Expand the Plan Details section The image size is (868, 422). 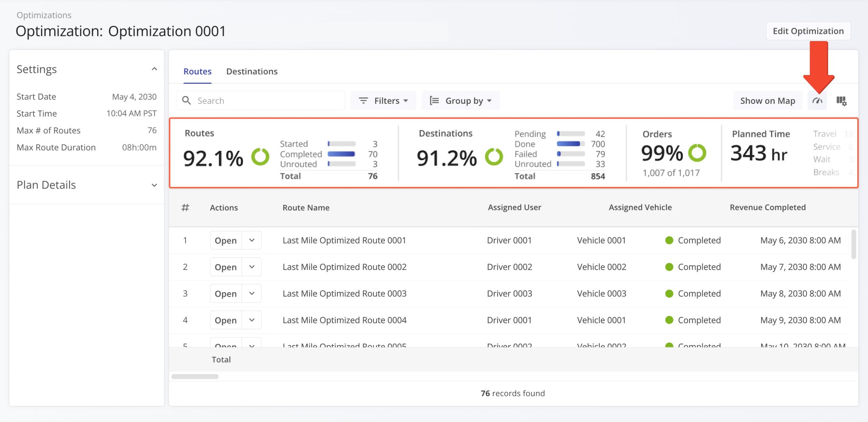point(154,185)
